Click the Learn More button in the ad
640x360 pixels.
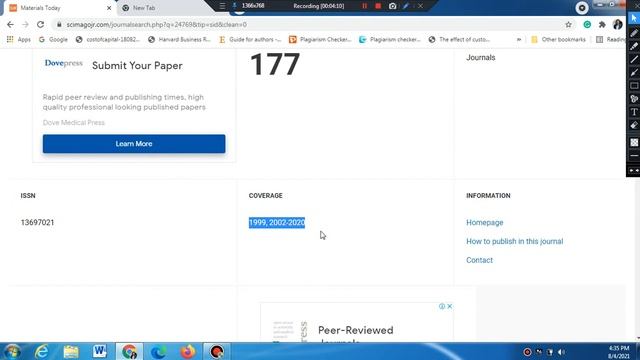click(134, 144)
